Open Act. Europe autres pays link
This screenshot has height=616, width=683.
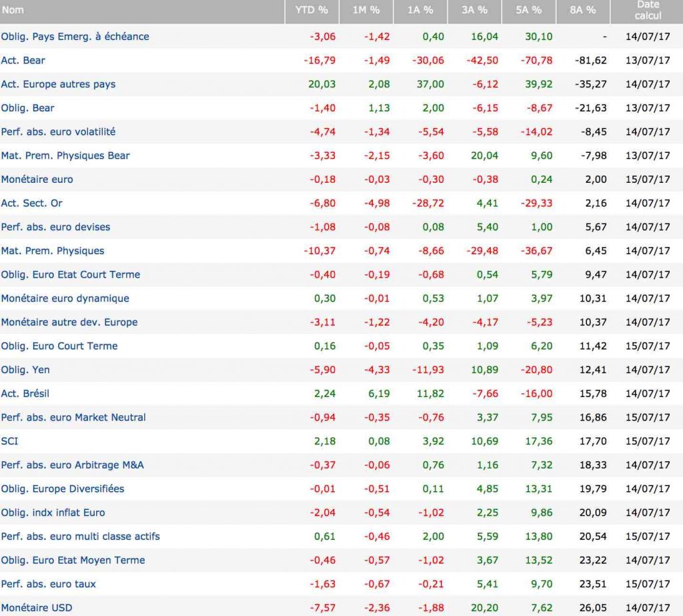tap(58, 84)
